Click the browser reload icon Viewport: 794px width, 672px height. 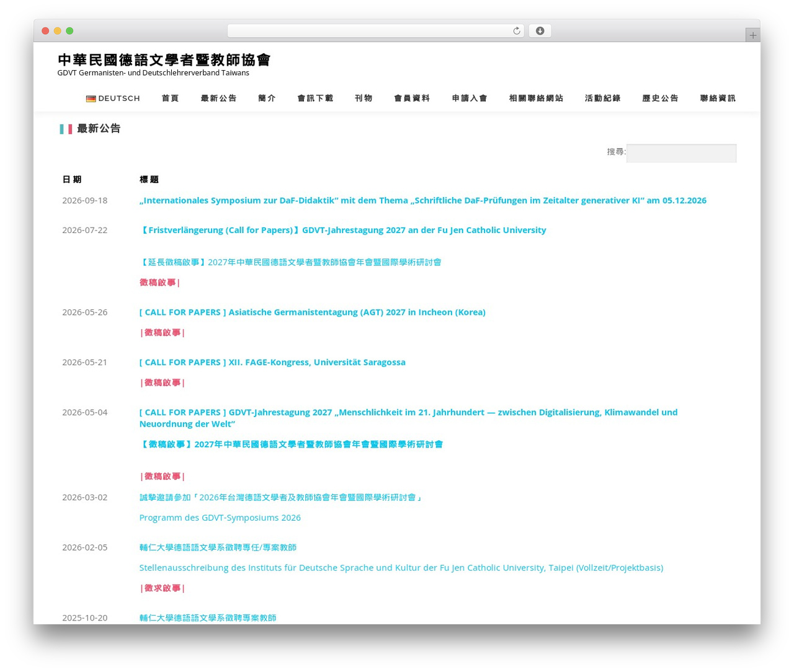(516, 31)
